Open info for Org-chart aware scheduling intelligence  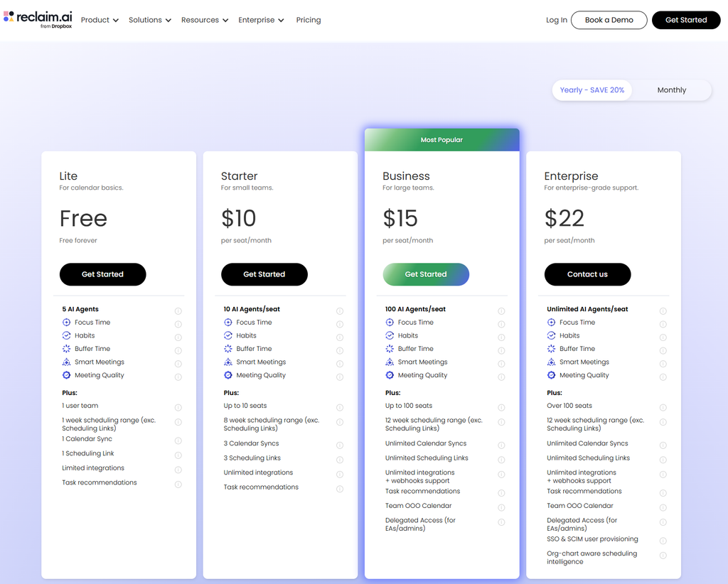pos(663,556)
